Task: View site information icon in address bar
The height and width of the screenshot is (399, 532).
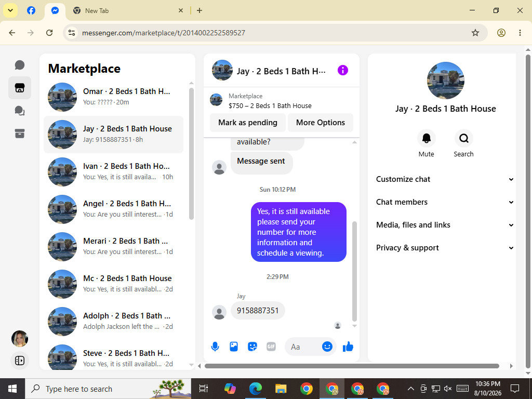Action: [72, 33]
